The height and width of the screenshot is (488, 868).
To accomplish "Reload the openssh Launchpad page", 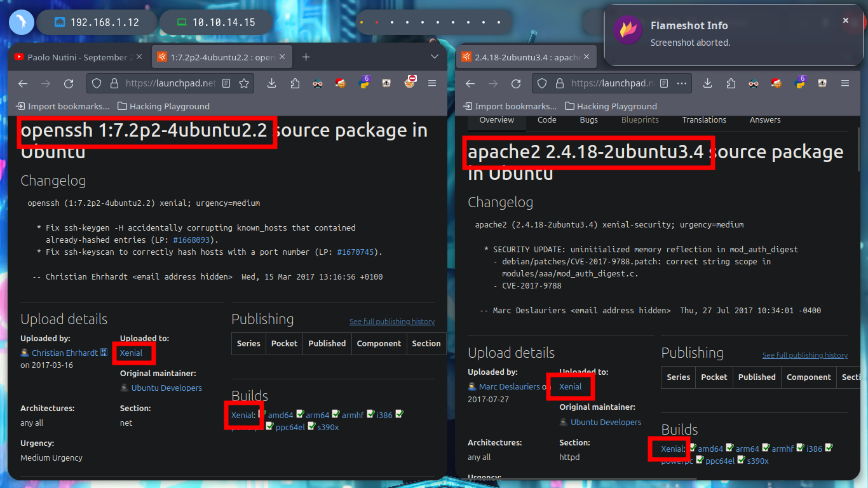I will click(x=69, y=83).
